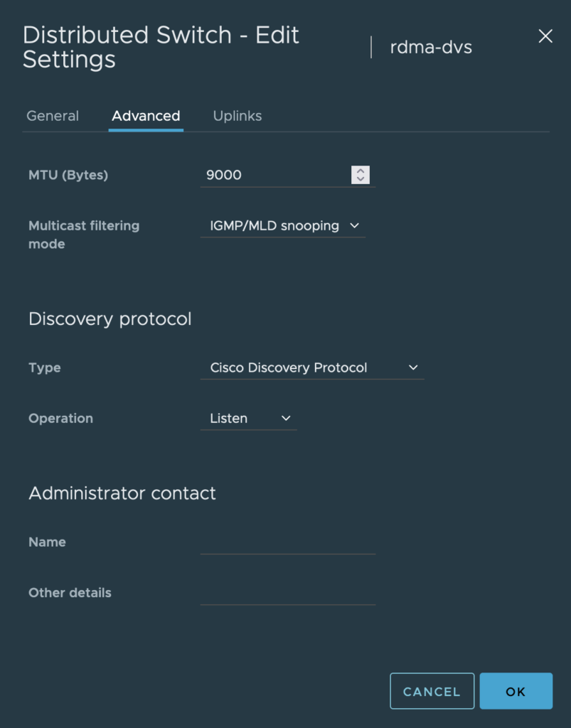This screenshot has height=728, width=571.
Task: Focus the administrator Name input field
Action: pos(288,542)
